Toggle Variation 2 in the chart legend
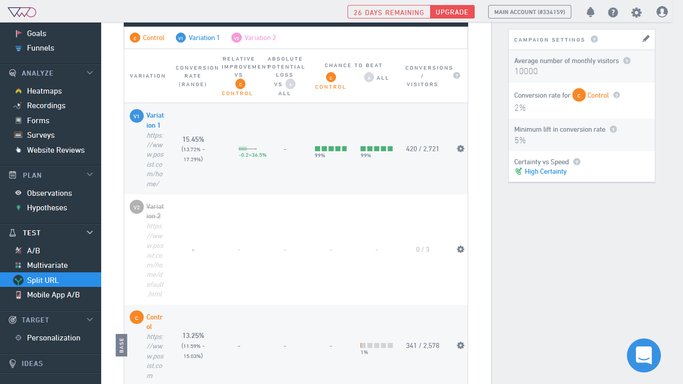 tap(254, 38)
